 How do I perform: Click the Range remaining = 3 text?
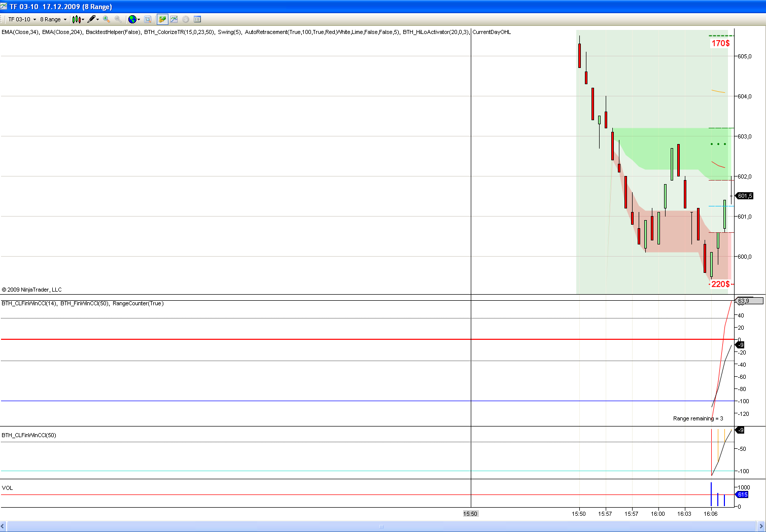click(698, 418)
